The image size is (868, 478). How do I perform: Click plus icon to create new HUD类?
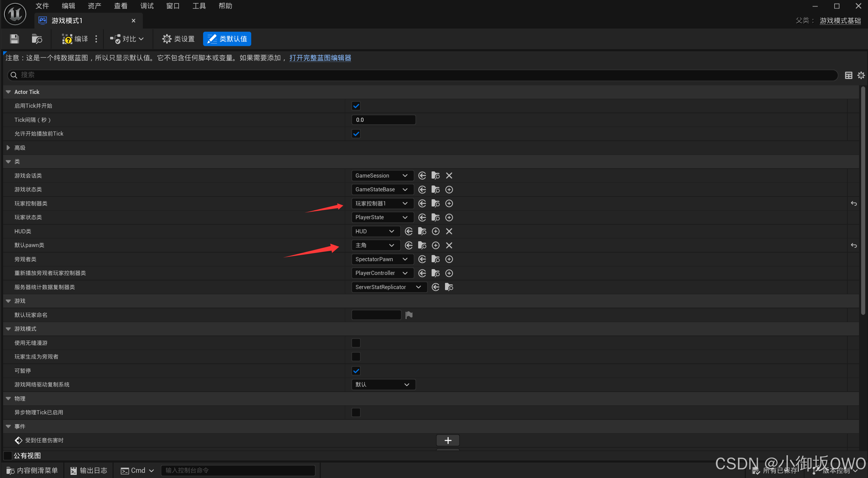point(435,231)
